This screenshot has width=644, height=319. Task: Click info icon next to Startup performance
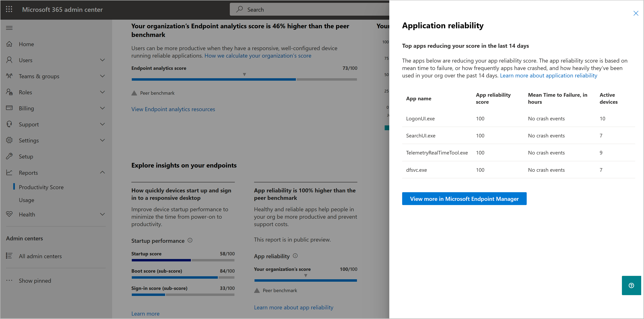190,240
